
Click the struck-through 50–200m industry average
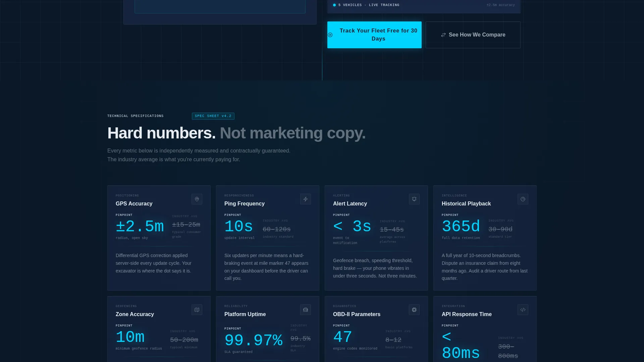[184, 340]
